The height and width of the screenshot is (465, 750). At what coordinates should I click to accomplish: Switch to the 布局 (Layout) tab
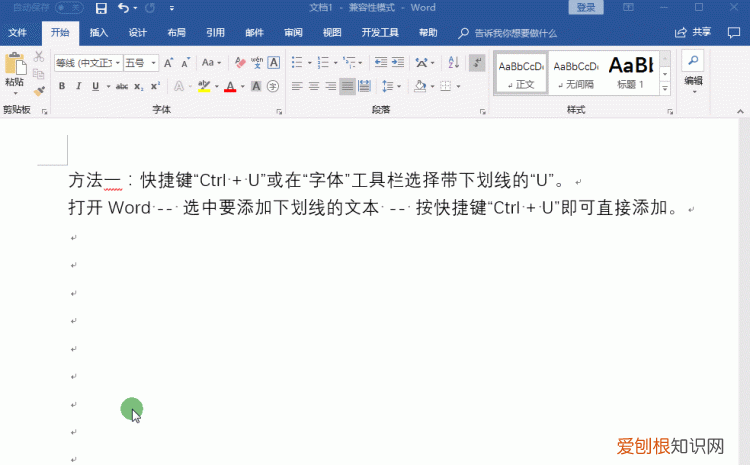176,33
